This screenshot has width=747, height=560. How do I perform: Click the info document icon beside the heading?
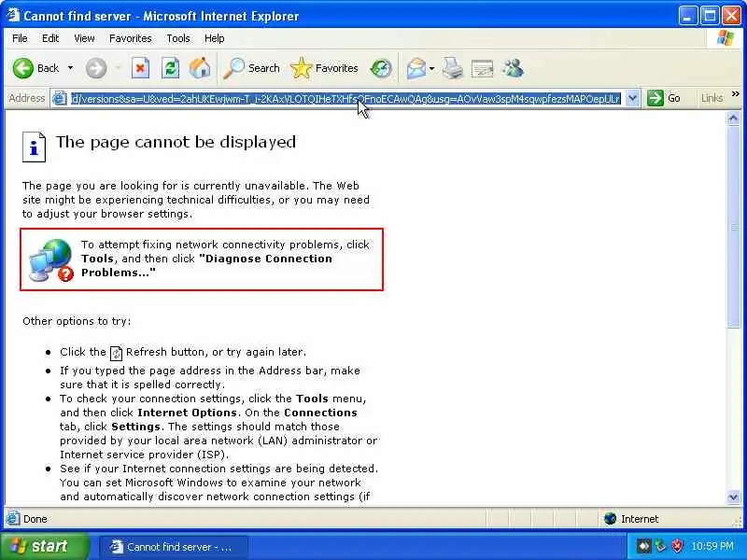(x=34, y=147)
